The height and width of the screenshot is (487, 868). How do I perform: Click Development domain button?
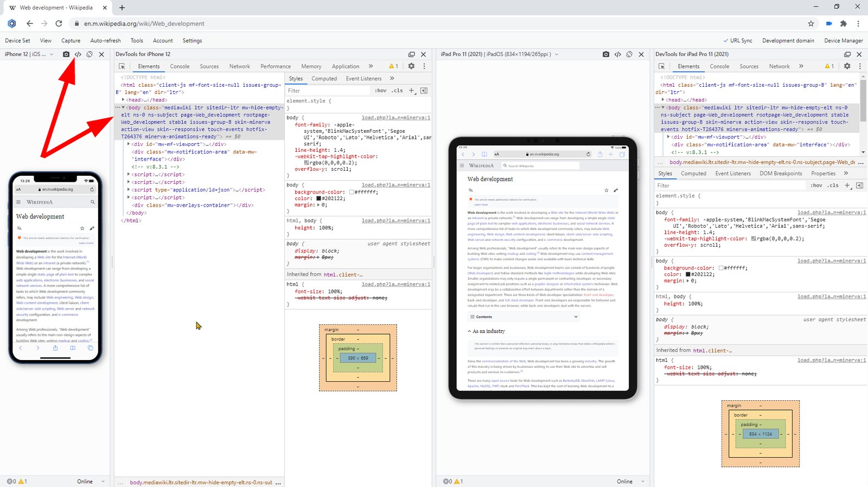tap(788, 41)
